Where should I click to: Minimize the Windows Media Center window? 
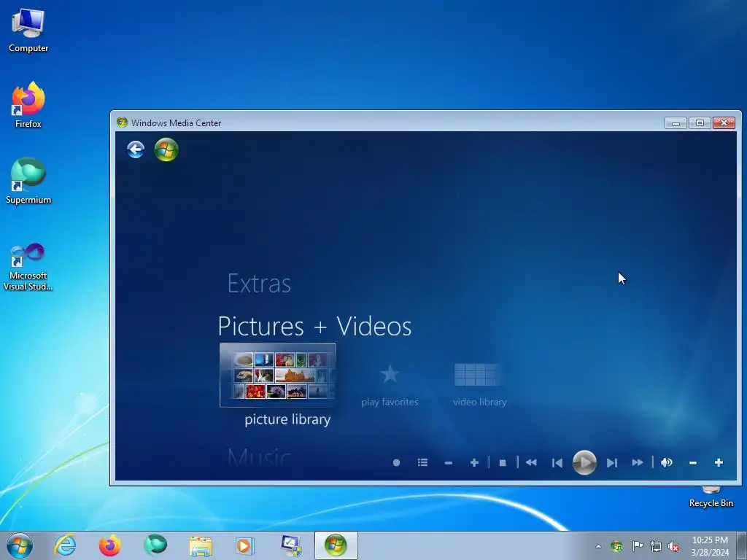pyautogui.click(x=676, y=122)
